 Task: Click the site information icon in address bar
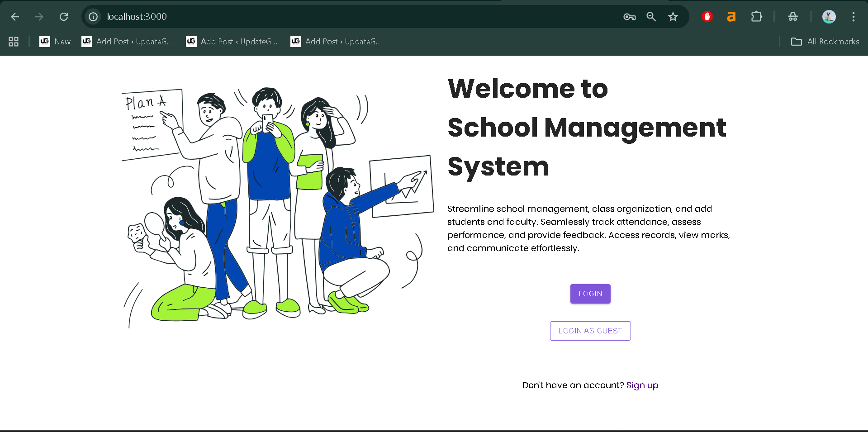pos(93,16)
